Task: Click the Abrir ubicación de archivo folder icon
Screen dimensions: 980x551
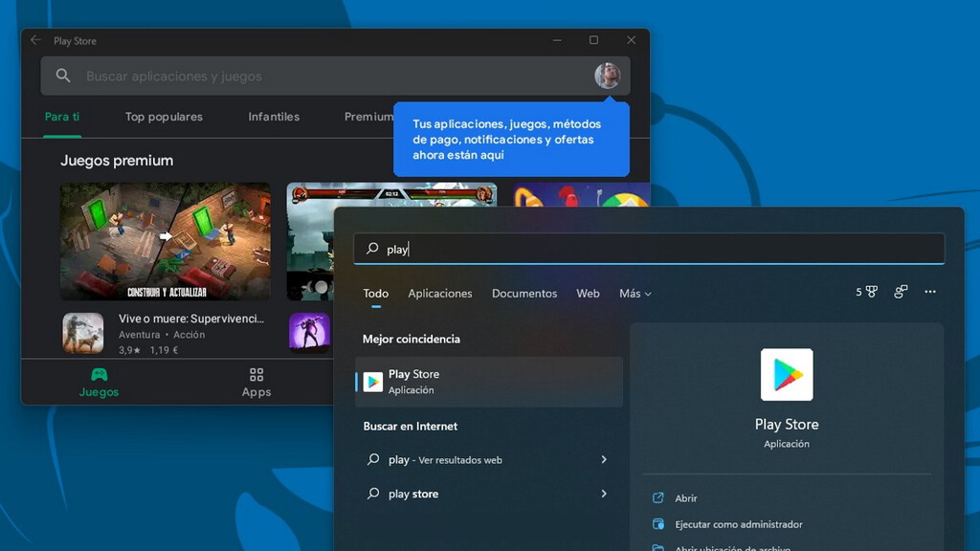Action: [x=657, y=547]
